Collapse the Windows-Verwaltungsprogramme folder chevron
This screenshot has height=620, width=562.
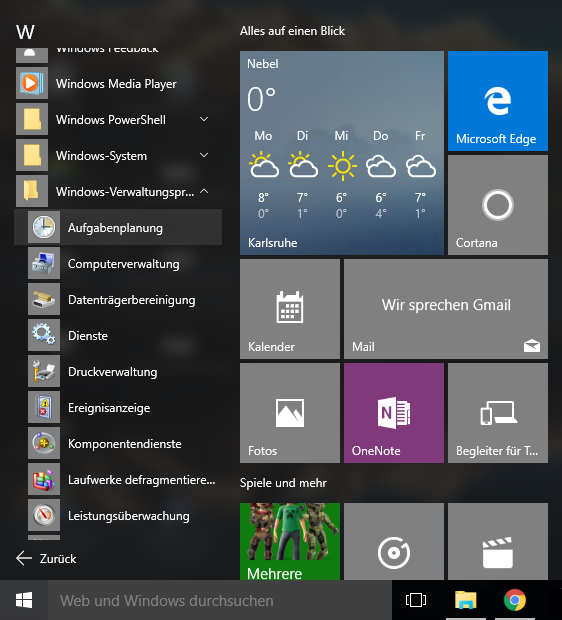click(x=204, y=191)
